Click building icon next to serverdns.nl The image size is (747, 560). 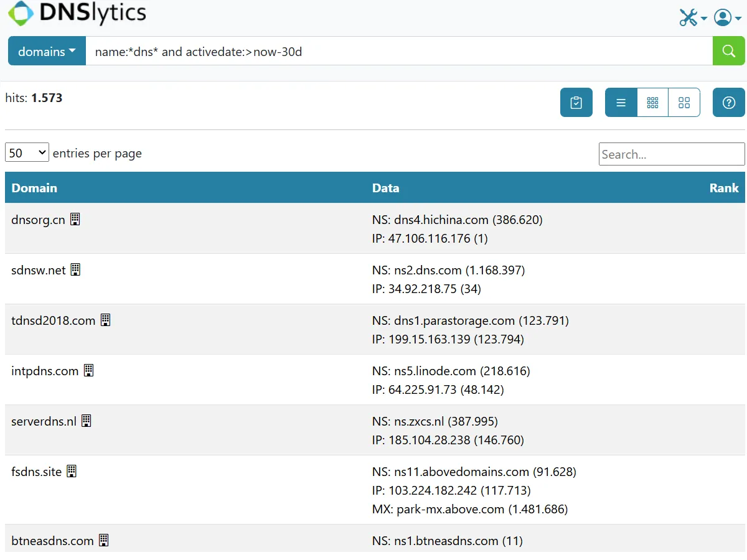(87, 421)
